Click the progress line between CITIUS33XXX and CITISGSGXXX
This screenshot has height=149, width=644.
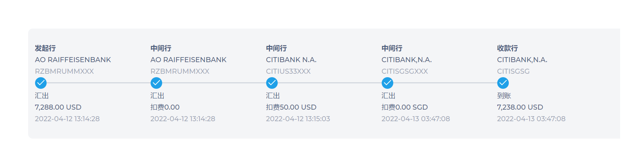(330, 83)
